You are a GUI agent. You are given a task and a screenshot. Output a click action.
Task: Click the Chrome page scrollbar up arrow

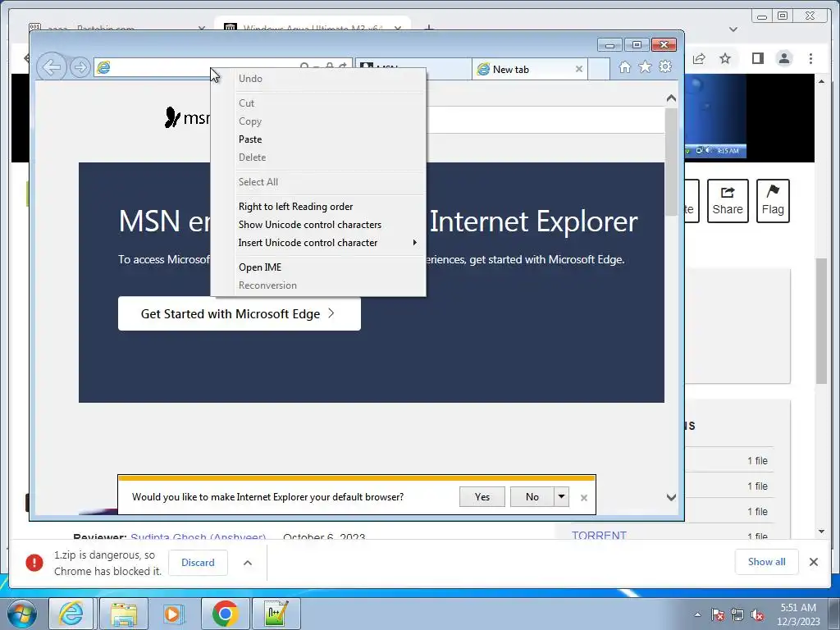822,81
